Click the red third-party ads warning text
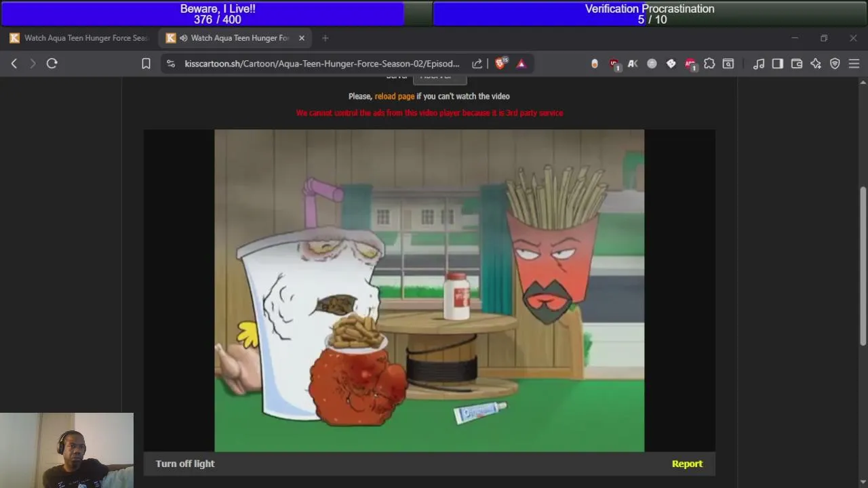Screen dimensions: 868x488 pos(429,113)
